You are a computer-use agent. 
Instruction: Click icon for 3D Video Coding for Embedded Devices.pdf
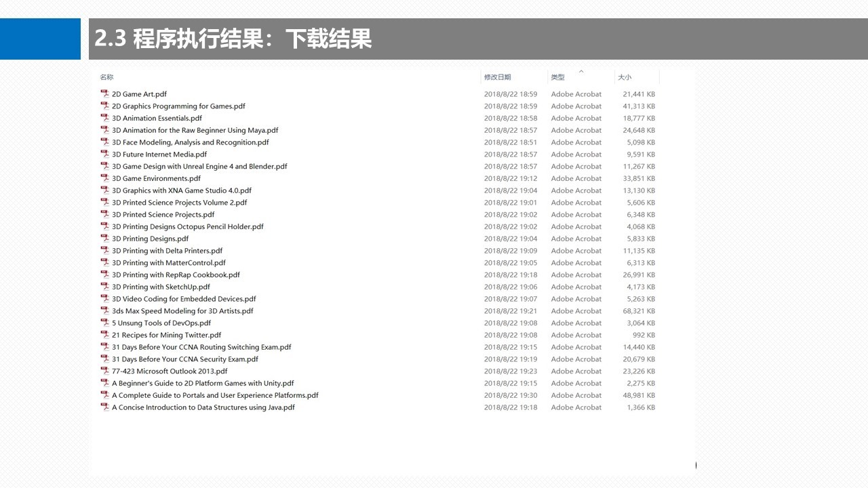[x=105, y=299]
